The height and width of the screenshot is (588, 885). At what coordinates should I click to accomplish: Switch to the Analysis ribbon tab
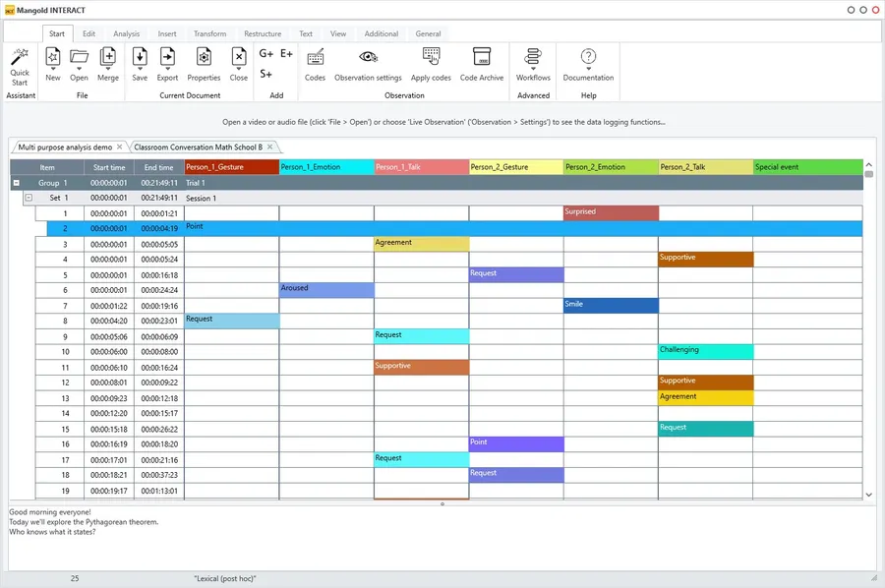click(126, 33)
